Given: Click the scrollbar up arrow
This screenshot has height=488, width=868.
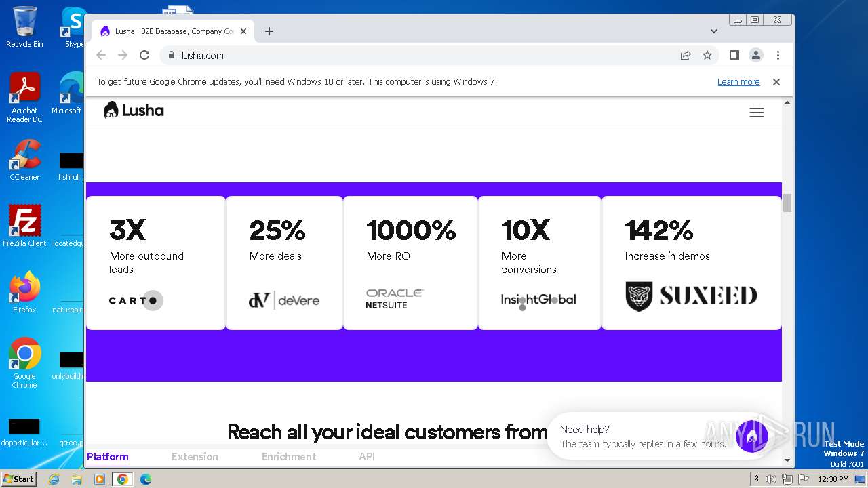Looking at the screenshot, I should [x=787, y=102].
